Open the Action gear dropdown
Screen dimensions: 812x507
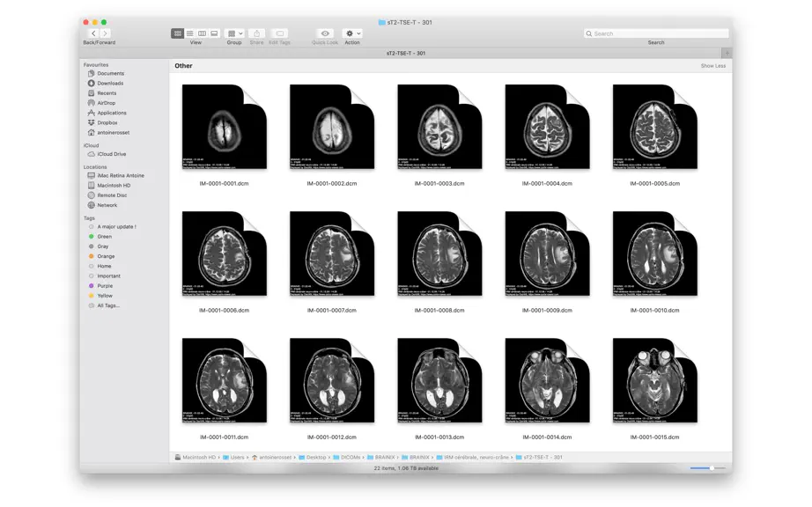352,33
